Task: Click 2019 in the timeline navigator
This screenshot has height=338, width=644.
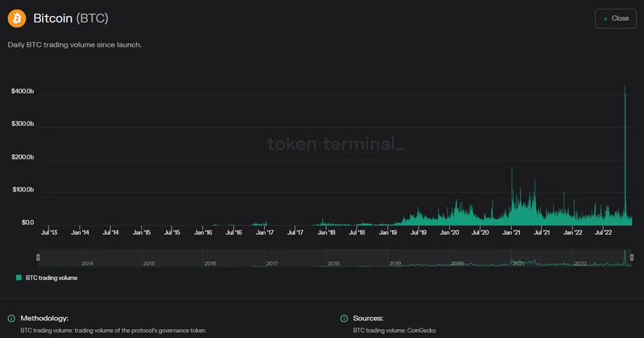Action: (x=394, y=263)
